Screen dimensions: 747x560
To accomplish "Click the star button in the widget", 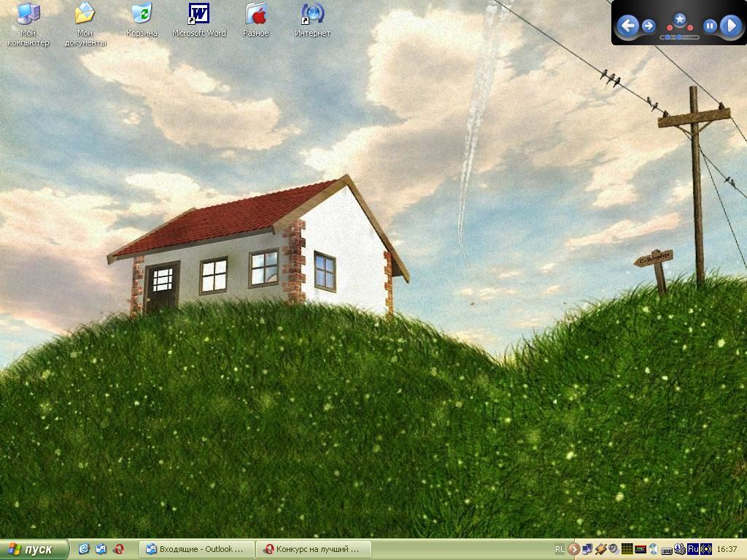I will (x=680, y=19).
